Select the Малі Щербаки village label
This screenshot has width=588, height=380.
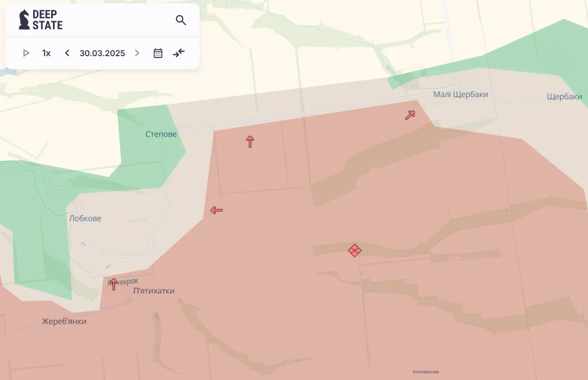pos(460,94)
